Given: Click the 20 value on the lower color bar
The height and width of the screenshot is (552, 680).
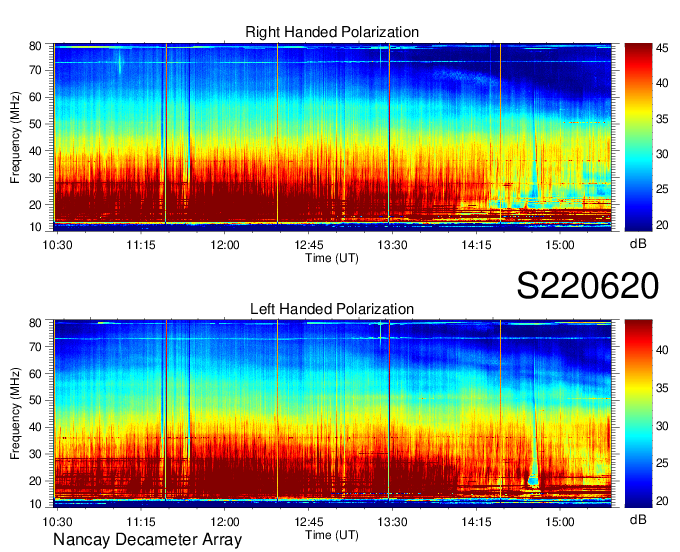Looking at the screenshot, I should coord(662,501).
